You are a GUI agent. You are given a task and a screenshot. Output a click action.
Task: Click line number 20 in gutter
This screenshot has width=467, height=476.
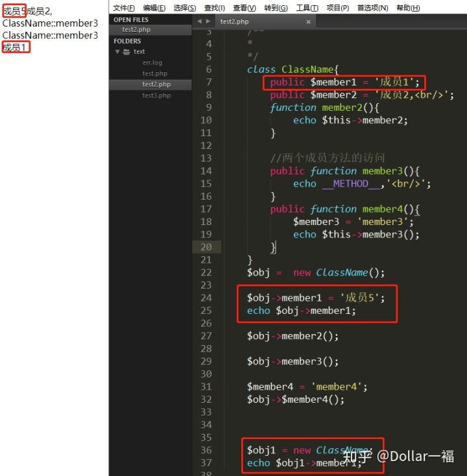pos(206,247)
